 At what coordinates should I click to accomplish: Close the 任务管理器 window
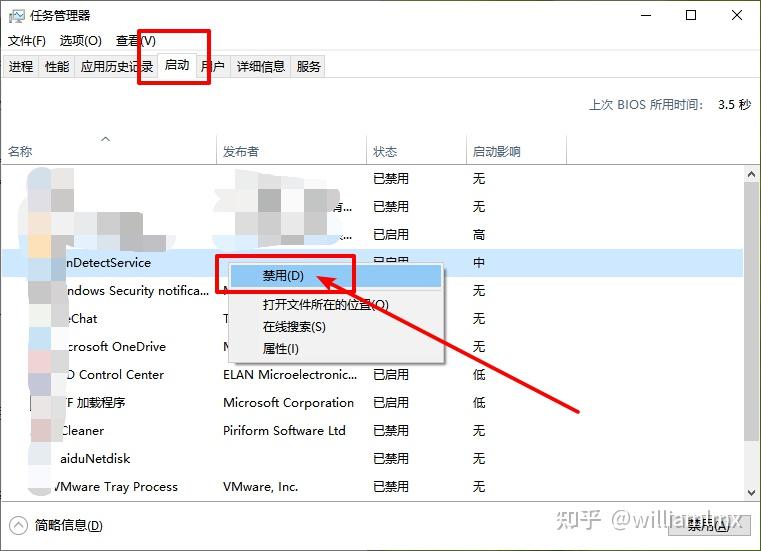[x=737, y=16]
